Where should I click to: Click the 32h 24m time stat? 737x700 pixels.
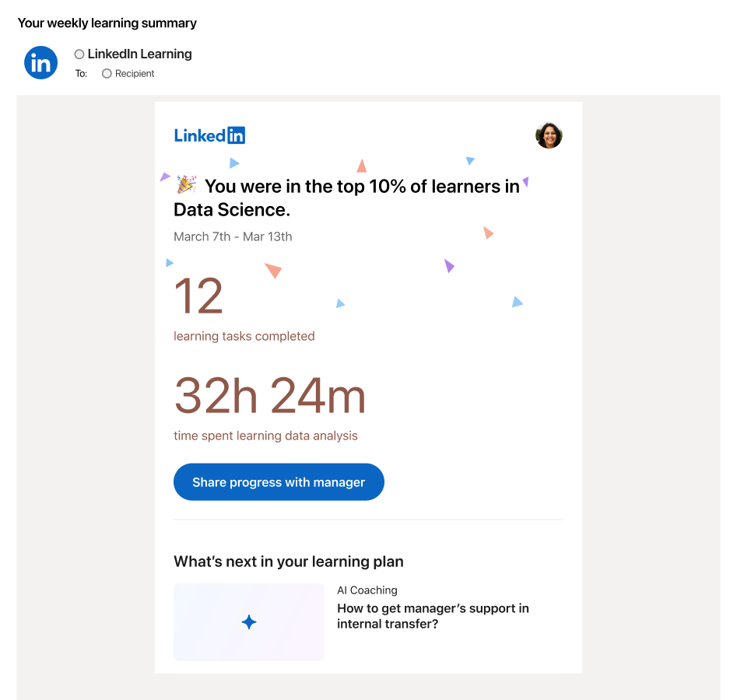click(269, 396)
